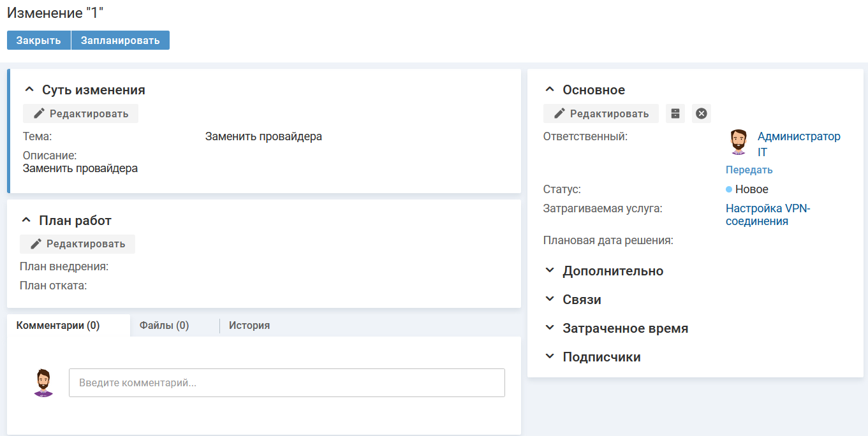This screenshot has width=868, height=436.
Task: Click the responsible Администратор avatar in Основное
Action: [738, 142]
